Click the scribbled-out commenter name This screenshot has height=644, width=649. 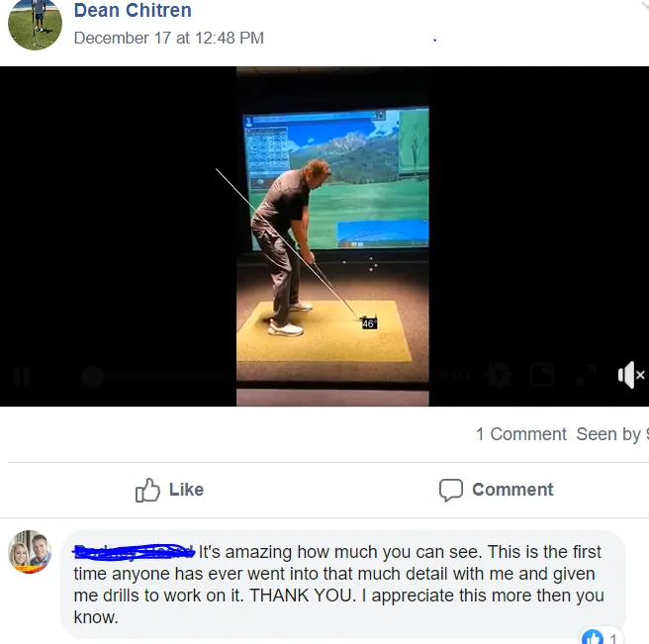(135, 552)
